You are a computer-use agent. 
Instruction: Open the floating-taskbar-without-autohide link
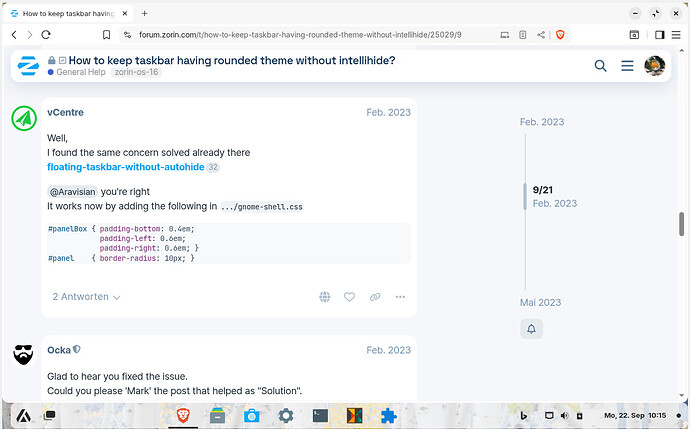click(125, 167)
